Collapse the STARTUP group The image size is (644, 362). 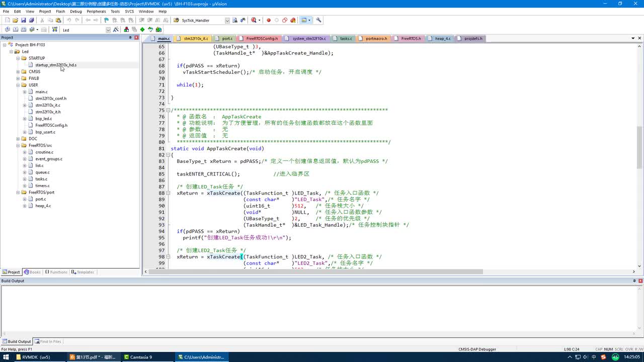point(18,58)
